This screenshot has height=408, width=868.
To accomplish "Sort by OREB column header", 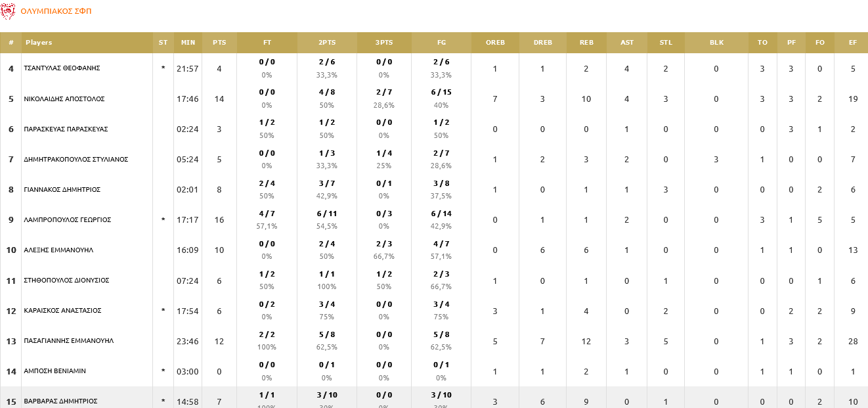I will (495, 43).
